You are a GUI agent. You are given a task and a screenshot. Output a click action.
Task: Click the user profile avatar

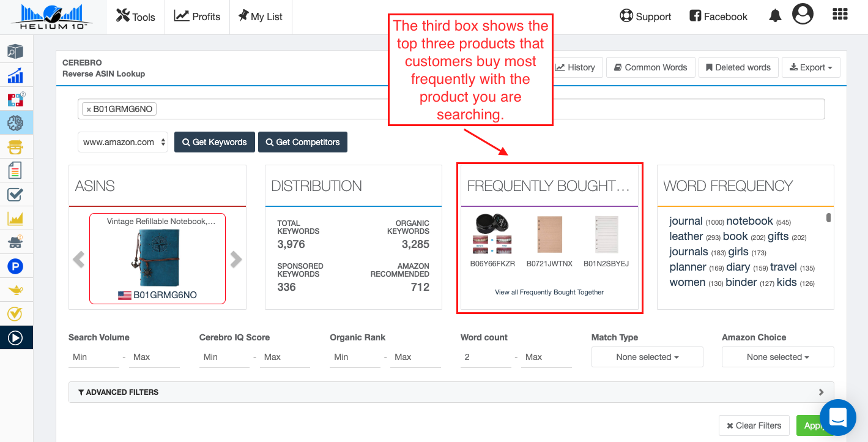[803, 14]
